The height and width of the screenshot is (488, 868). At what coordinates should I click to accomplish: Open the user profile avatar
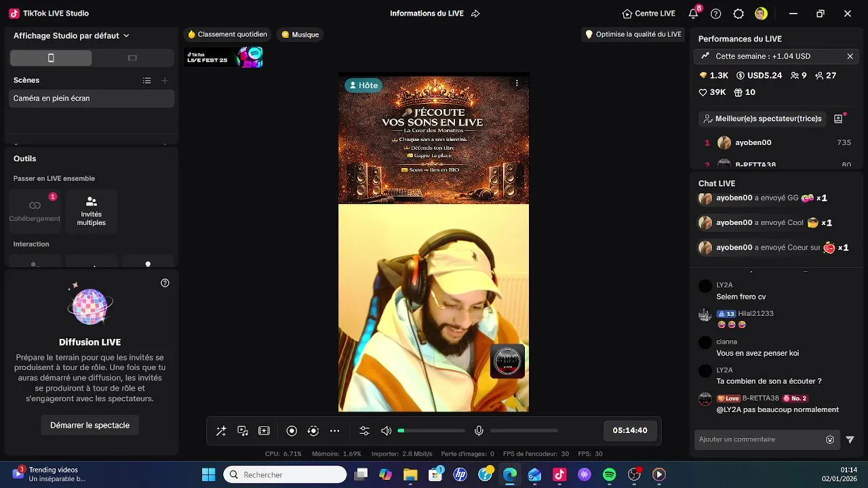pos(762,14)
